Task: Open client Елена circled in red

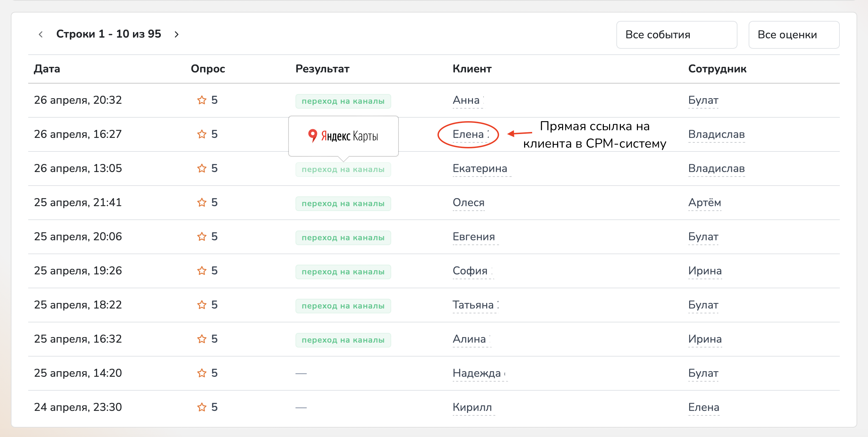Action: (x=468, y=134)
